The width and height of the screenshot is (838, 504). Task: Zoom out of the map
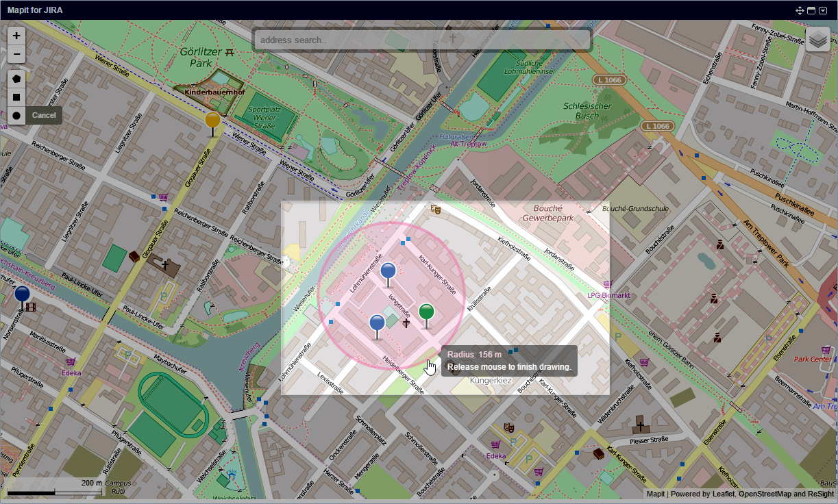(16, 53)
